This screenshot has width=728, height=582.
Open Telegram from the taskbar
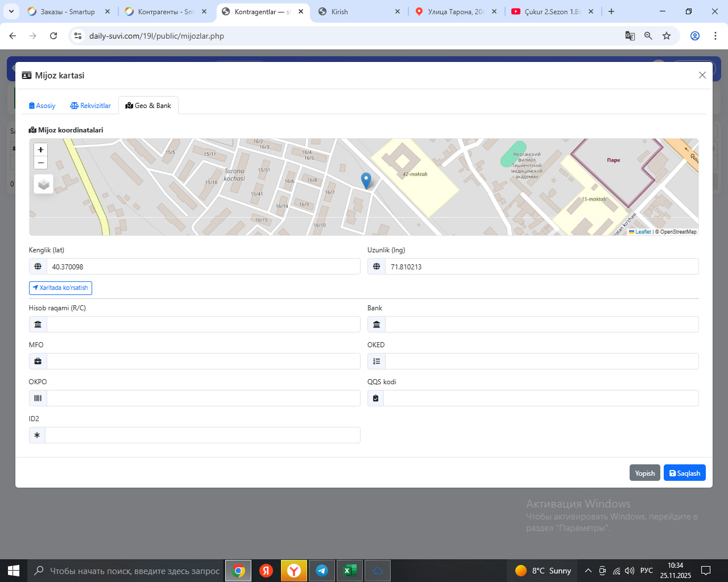tap(322, 571)
